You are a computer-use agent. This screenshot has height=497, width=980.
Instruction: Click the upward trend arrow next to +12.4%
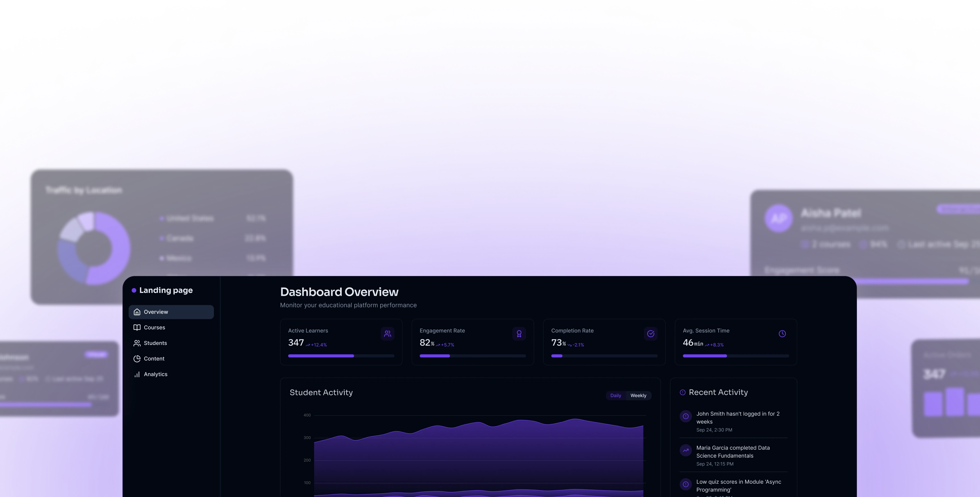pos(308,345)
